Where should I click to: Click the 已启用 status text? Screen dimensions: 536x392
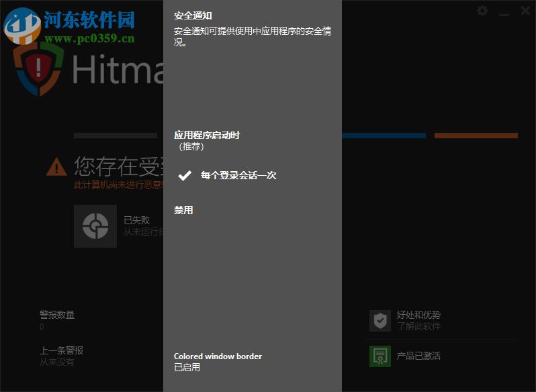coord(187,367)
